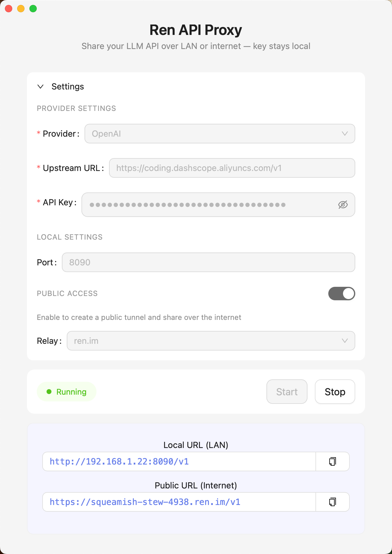This screenshot has height=554, width=392.
Task: Click the PROVIDER SETTINGS heading
Action: pyautogui.click(x=77, y=108)
